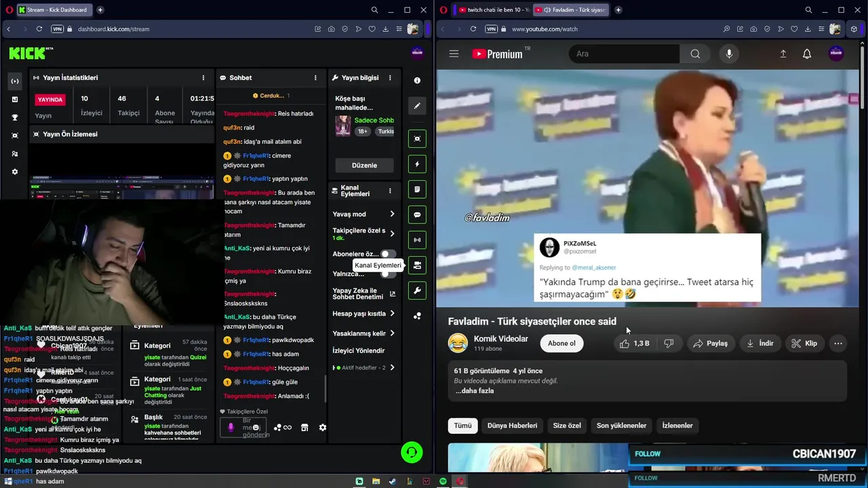Click the green headset support button
Image resolution: width=868 pixels, height=488 pixels.
coord(412,452)
